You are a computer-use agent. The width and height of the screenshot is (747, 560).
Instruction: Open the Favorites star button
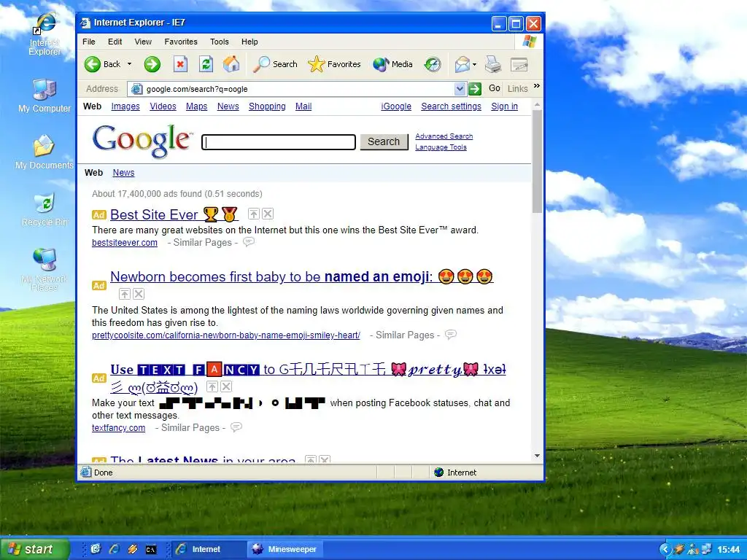click(334, 64)
